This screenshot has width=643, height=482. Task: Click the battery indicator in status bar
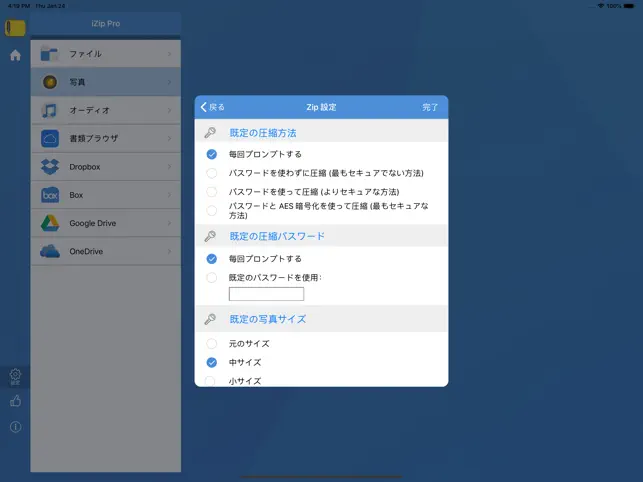(629, 6)
